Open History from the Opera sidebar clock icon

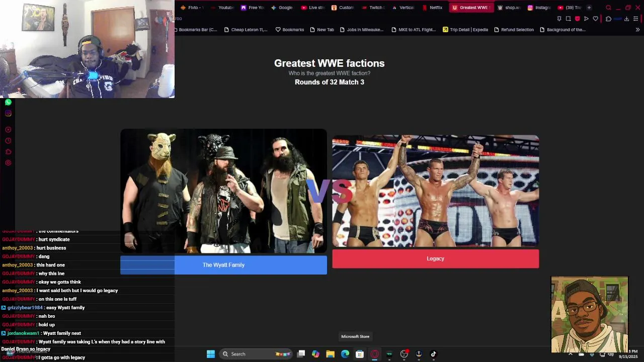point(8,141)
